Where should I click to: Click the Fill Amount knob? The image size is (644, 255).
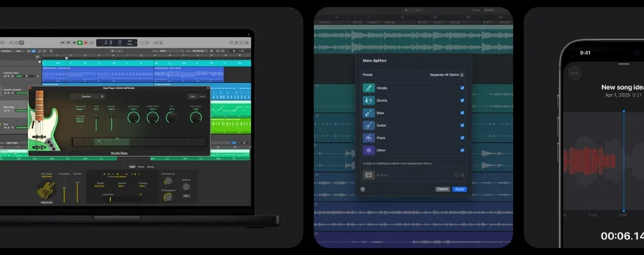tap(168, 181)
